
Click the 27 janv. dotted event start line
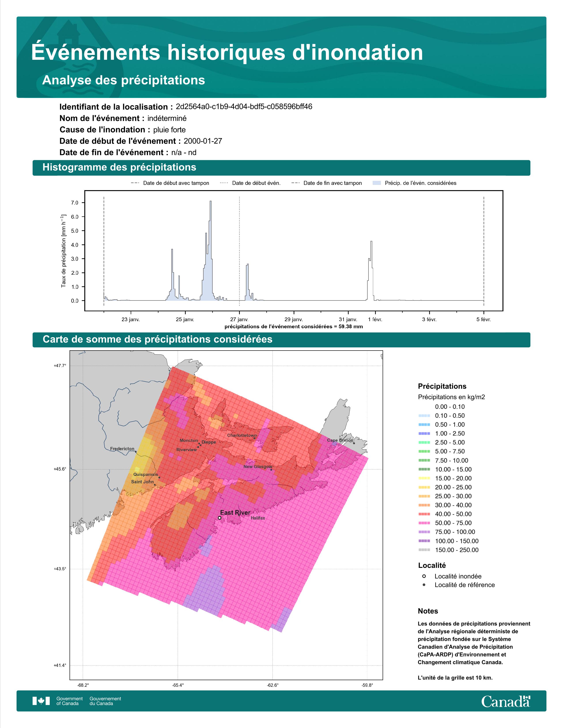click(x=240, y=251)
